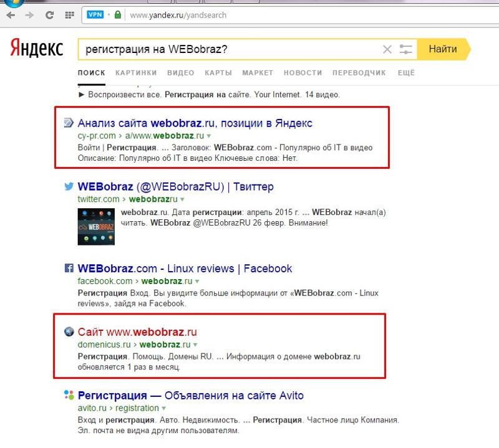Click the WEBOBRAZ Twitter thumbnail image
Viewport: 499px width, 448px height.
tap(96, 226)
